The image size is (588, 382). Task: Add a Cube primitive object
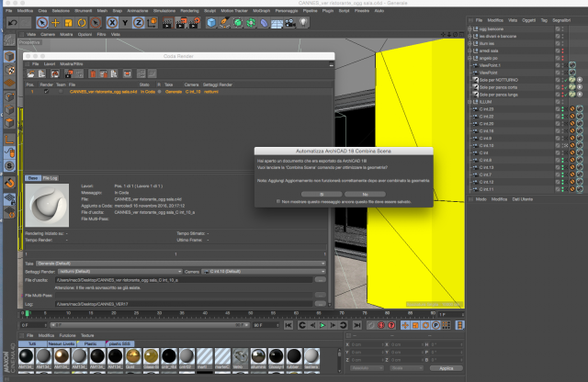coord(211,23)
